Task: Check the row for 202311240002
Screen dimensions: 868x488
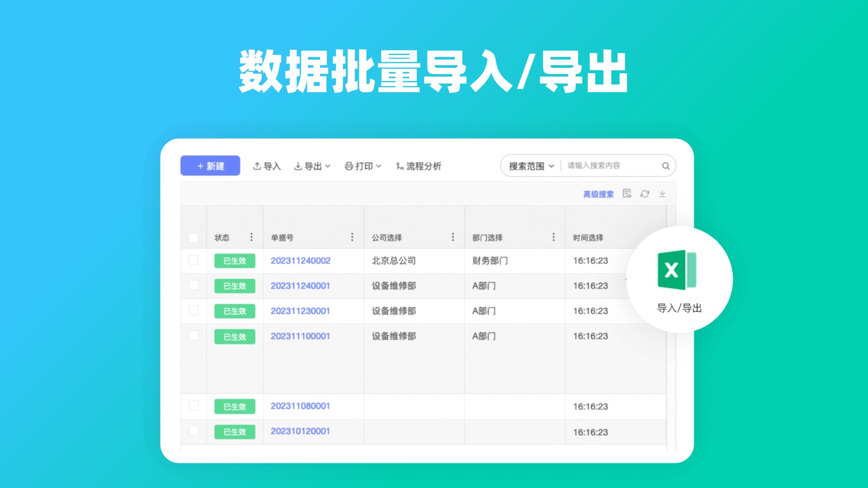Action: click(x=193, y=260)
